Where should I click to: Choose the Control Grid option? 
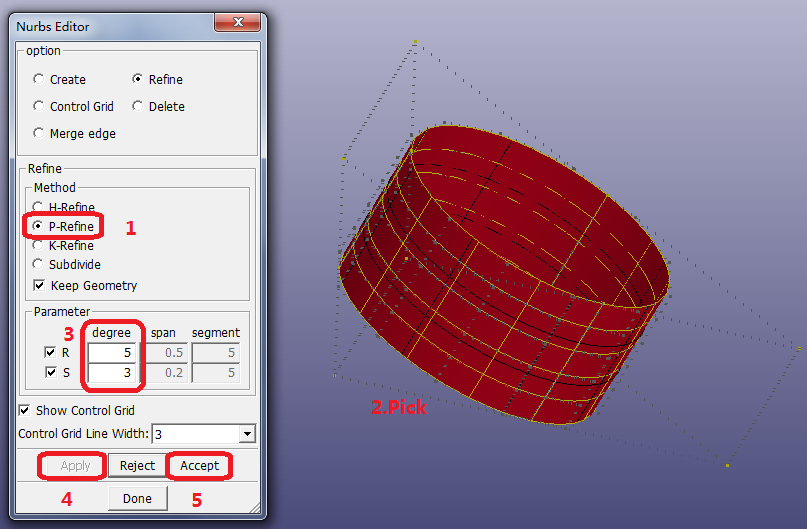[39, 106]
